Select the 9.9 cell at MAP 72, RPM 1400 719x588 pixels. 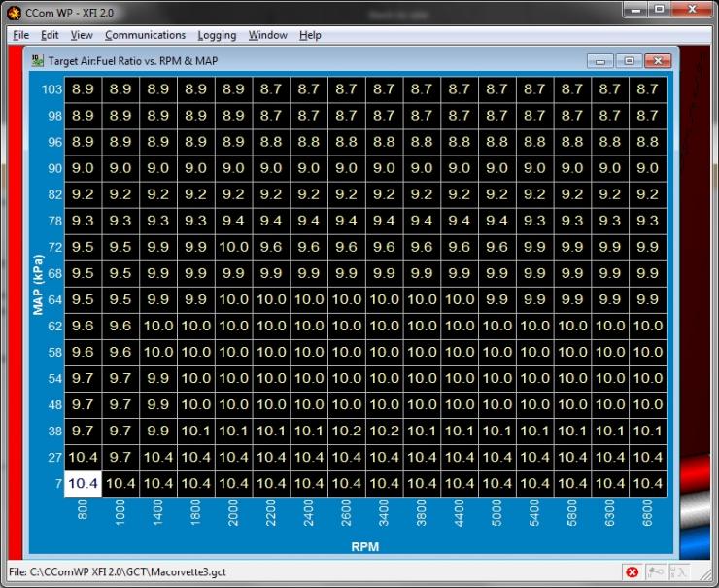pyautogui.click(x=158, y=247)
